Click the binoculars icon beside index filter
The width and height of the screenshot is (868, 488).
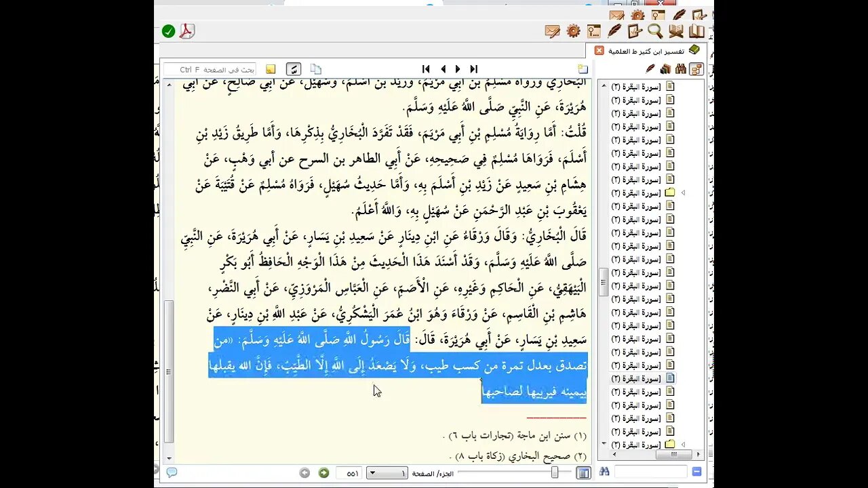click(x=604, y=472)
